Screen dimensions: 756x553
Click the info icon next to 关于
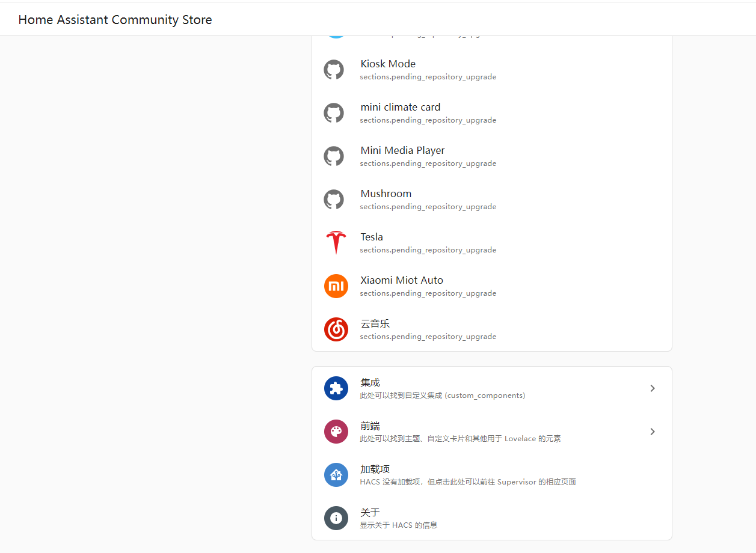click(x=336, y=518)
